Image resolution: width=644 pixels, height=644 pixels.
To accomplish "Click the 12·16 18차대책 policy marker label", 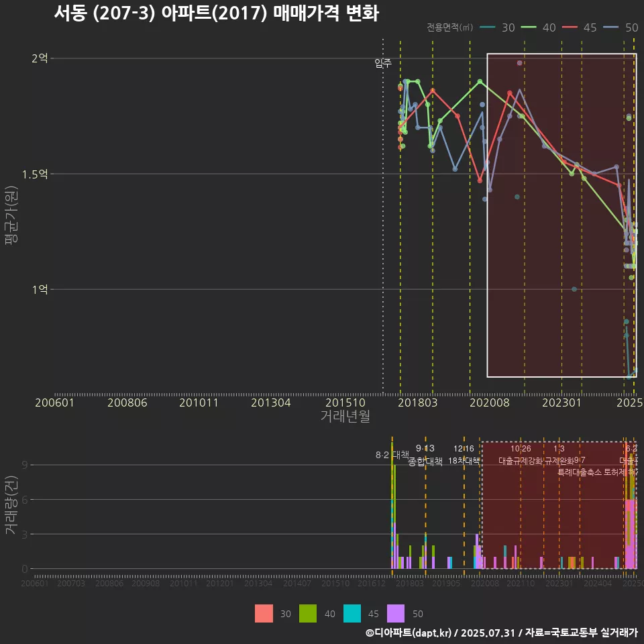I will tap(464, 455).
